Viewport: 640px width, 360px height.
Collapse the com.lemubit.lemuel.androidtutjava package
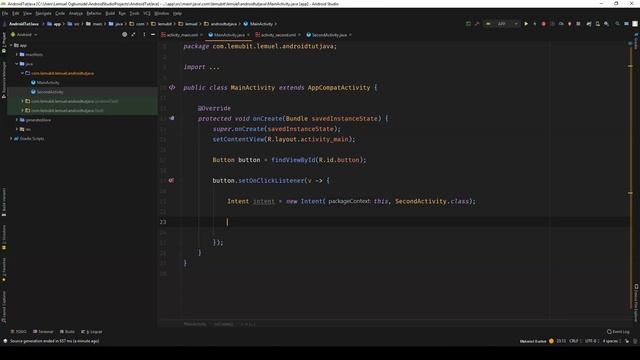pyautogui.click(x=22, y=73)
